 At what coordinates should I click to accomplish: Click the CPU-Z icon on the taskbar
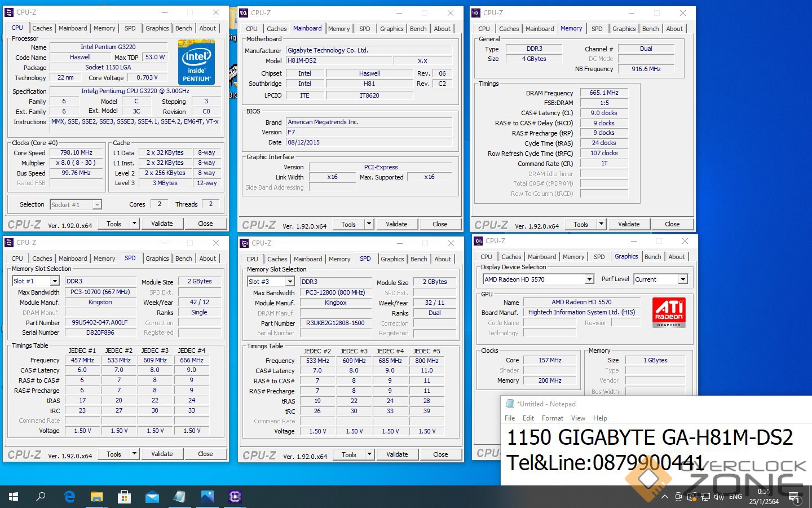(235, 497)
